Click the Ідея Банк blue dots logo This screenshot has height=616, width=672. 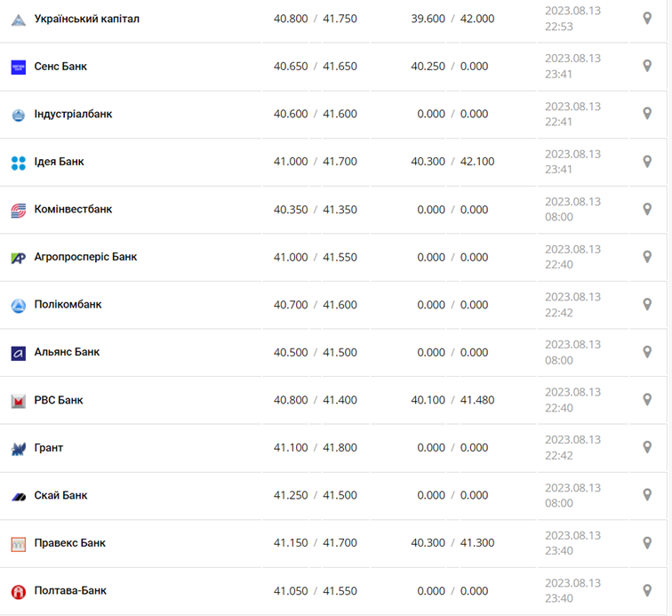18,163
